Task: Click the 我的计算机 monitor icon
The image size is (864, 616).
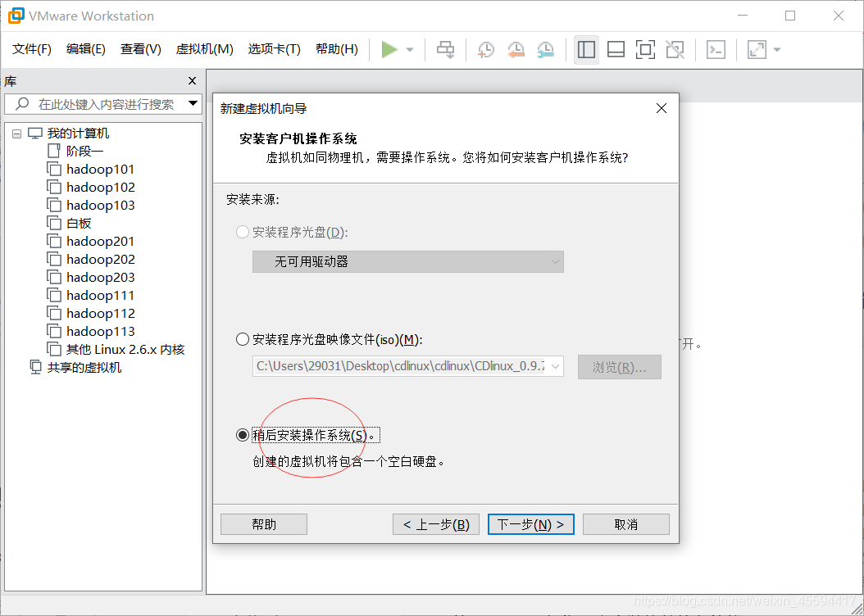Action: point(35,134)
